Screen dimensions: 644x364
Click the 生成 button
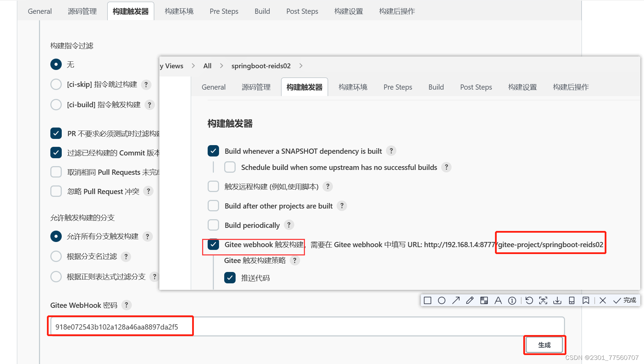pyautogui.click(x=544, y=344)
